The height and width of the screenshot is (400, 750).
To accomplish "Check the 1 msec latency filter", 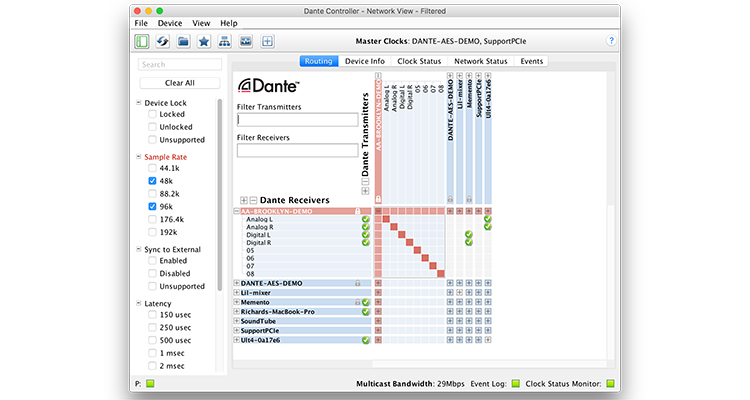I will click(152, 353).
